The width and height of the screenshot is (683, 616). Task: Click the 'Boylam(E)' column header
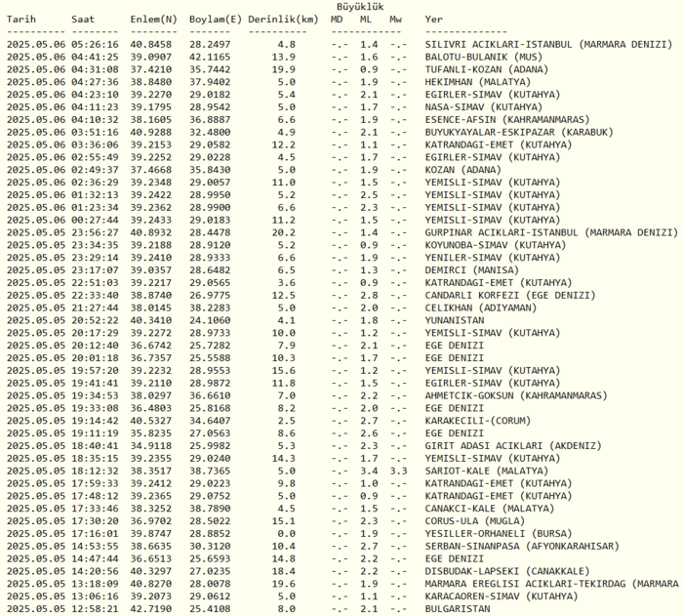tap(216, 20)
